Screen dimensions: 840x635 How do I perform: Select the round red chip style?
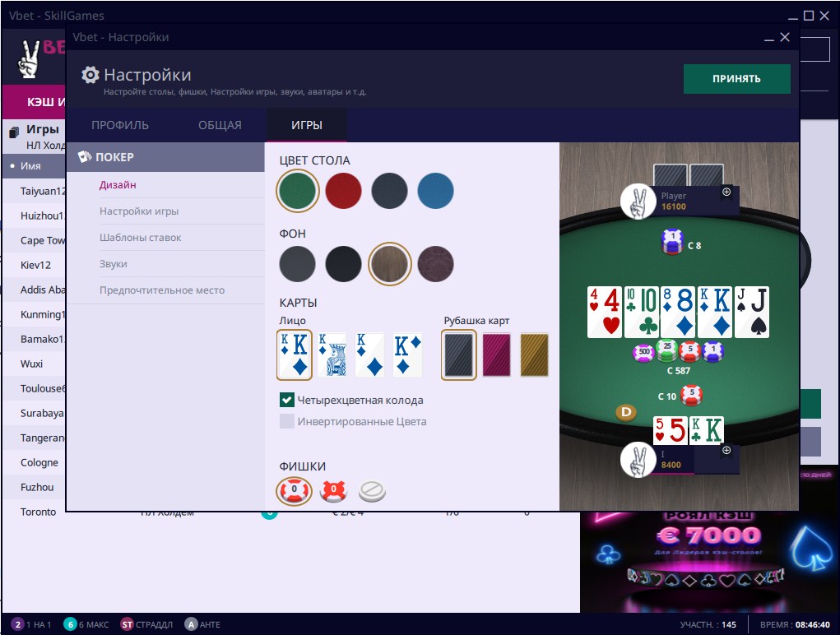(x=294, y=491)
